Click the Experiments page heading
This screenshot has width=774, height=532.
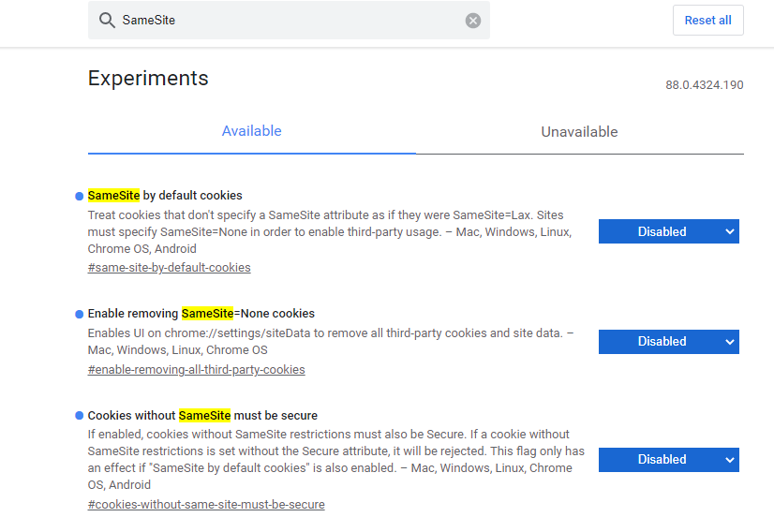(x=148, y=79)
